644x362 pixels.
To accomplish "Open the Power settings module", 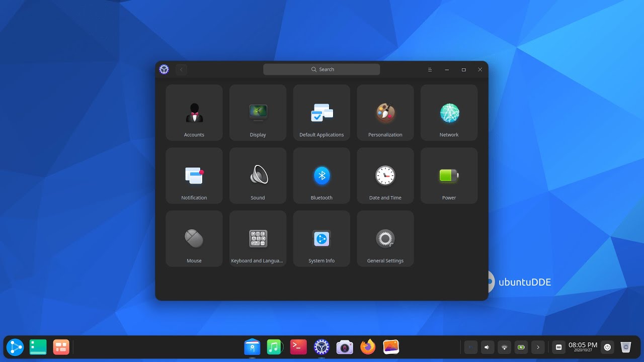I will [x=449, y=175].
